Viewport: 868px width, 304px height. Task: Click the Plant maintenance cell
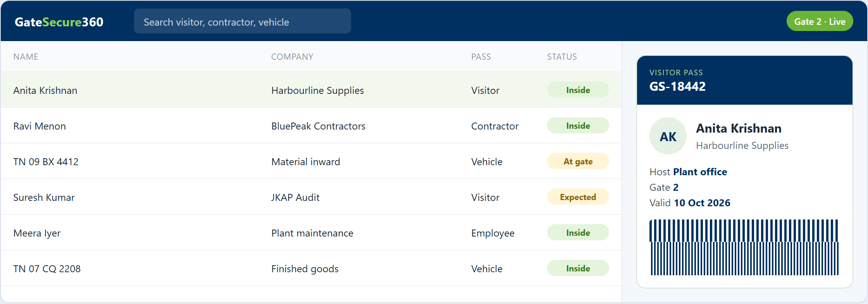point(312,233)
